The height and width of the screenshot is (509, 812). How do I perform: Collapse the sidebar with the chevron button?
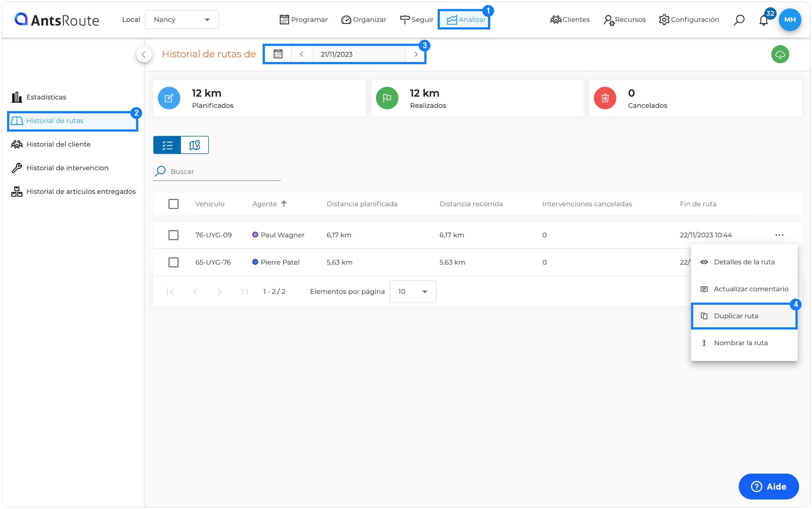144,55
